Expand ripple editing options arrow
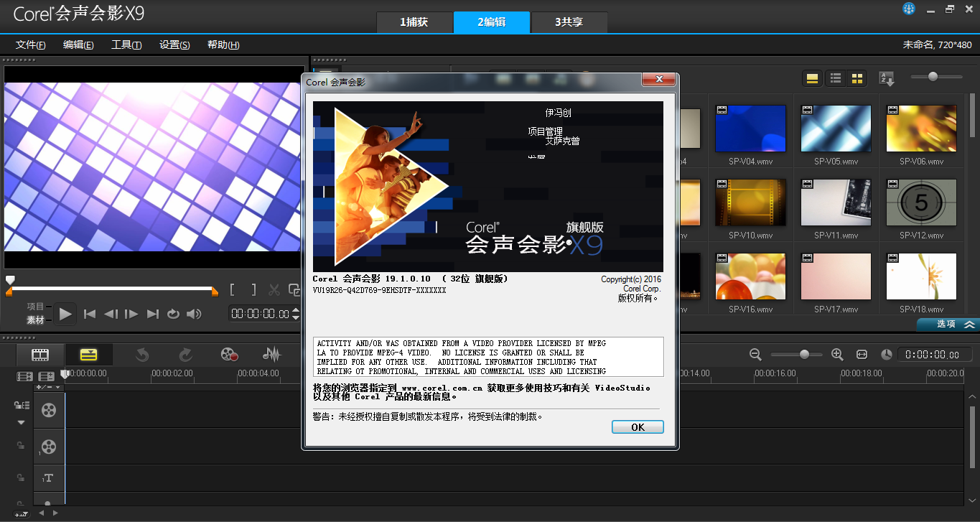The image size is (980, 522). tap(21, 423)
